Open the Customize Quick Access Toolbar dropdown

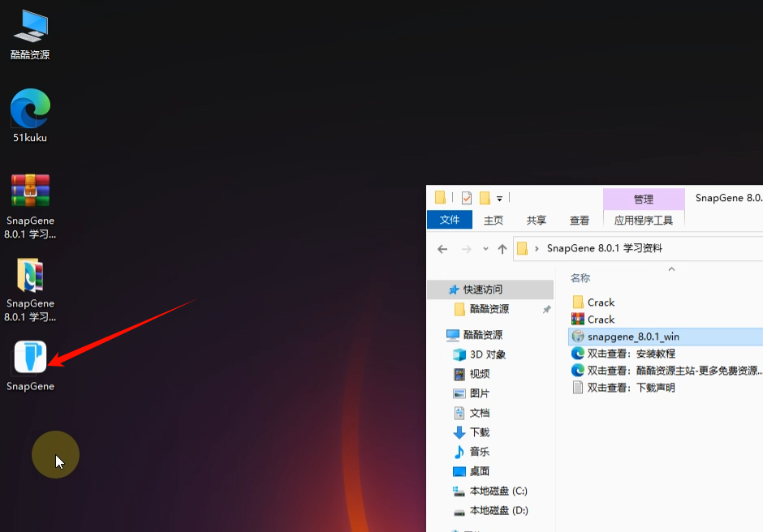click(x=499, y=199)
